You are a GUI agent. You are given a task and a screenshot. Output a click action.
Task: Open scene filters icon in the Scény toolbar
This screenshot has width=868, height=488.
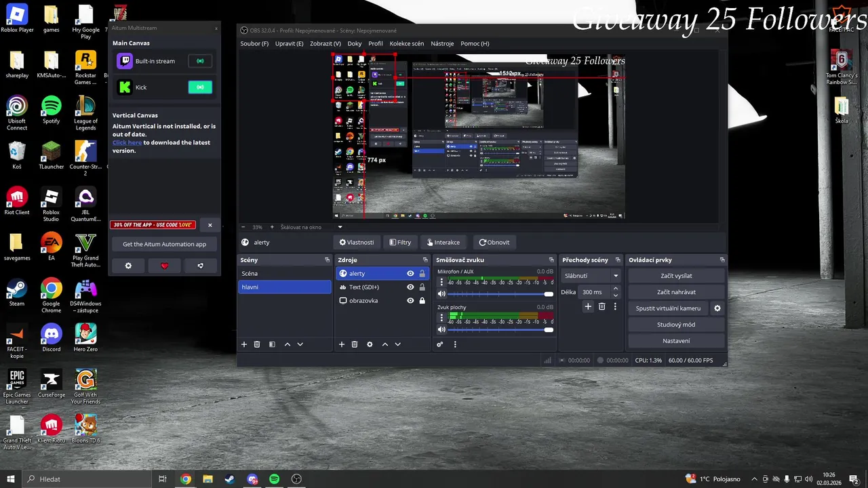click(x=272, y=344)
